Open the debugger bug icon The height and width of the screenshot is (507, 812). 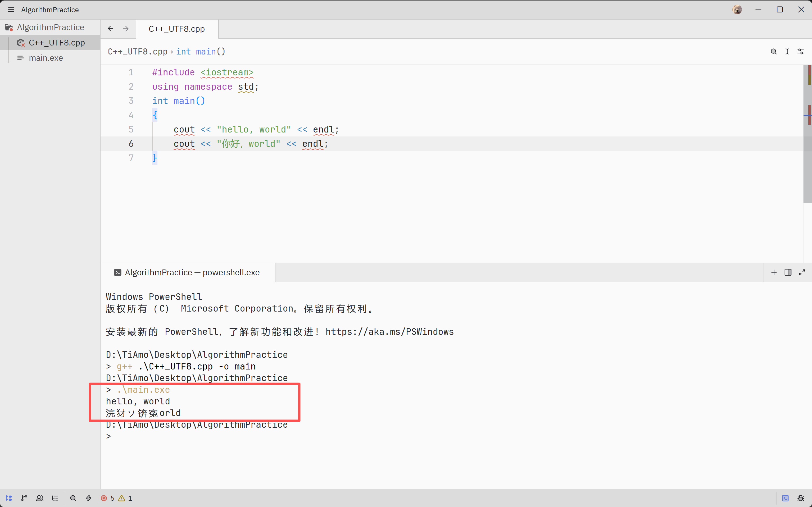tap(801, 498)
